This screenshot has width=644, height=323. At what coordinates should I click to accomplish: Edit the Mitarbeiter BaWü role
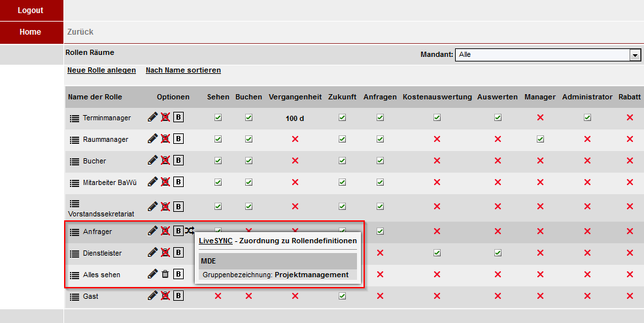point(152,182)
